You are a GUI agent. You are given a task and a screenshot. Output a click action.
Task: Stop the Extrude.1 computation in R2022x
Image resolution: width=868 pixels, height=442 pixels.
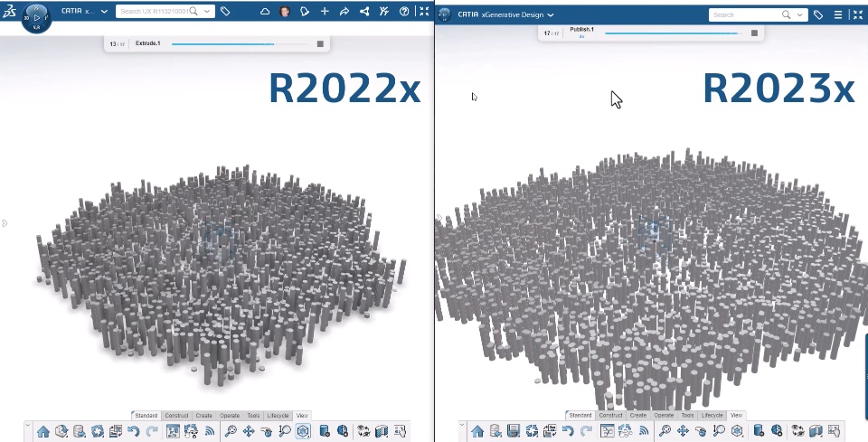(320, 43)
